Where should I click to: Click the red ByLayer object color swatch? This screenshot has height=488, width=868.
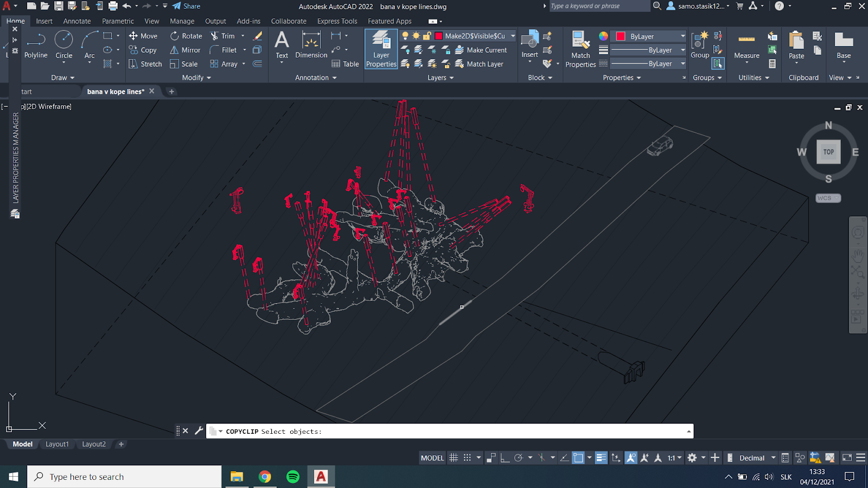[621, 36]
